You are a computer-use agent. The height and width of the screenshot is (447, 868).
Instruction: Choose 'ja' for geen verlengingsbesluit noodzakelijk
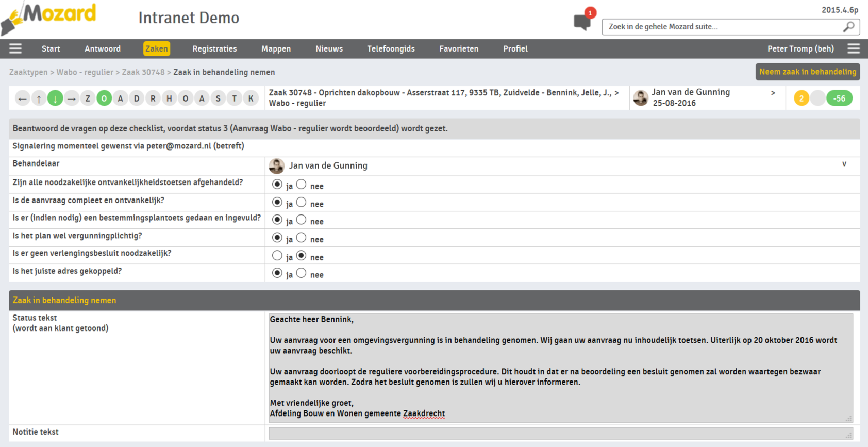click(277, 256)
